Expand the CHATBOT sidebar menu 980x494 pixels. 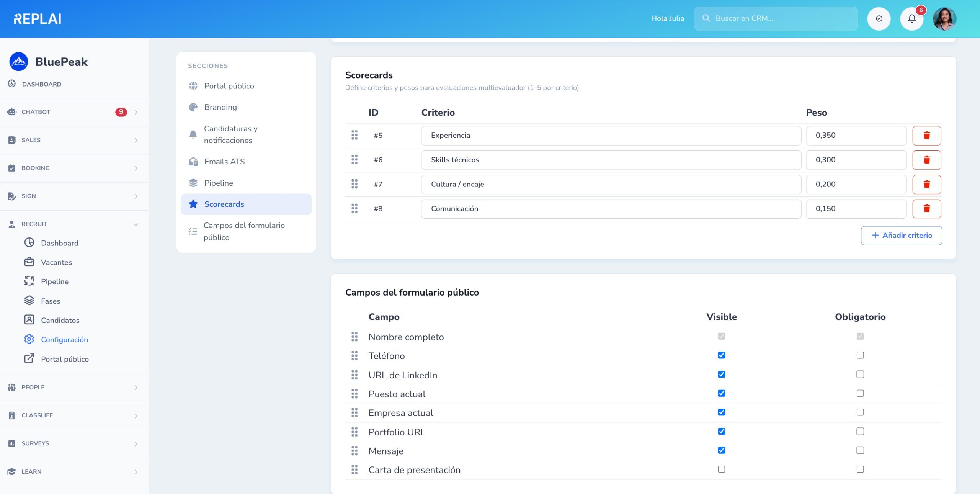click(x=74, y=112)
